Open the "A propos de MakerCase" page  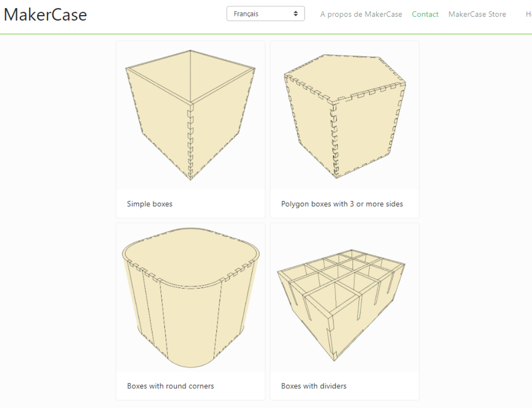(361, 14)
